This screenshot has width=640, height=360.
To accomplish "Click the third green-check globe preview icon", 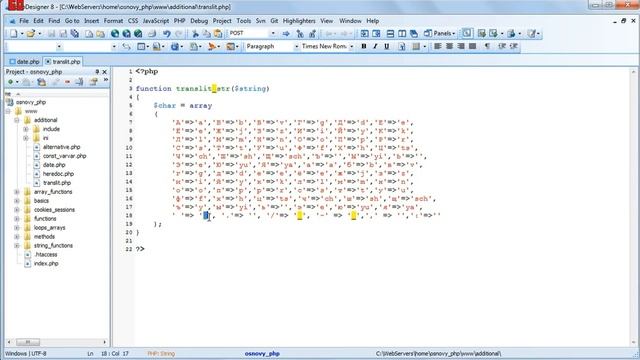I will [x=138, y=33].
